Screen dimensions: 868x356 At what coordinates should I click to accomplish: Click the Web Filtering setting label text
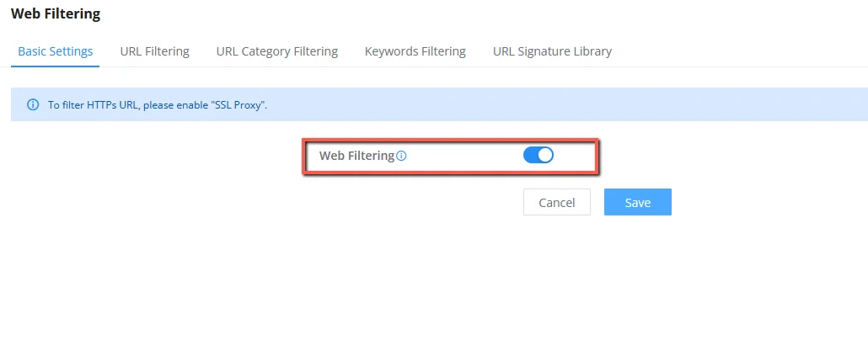point(357,156)
